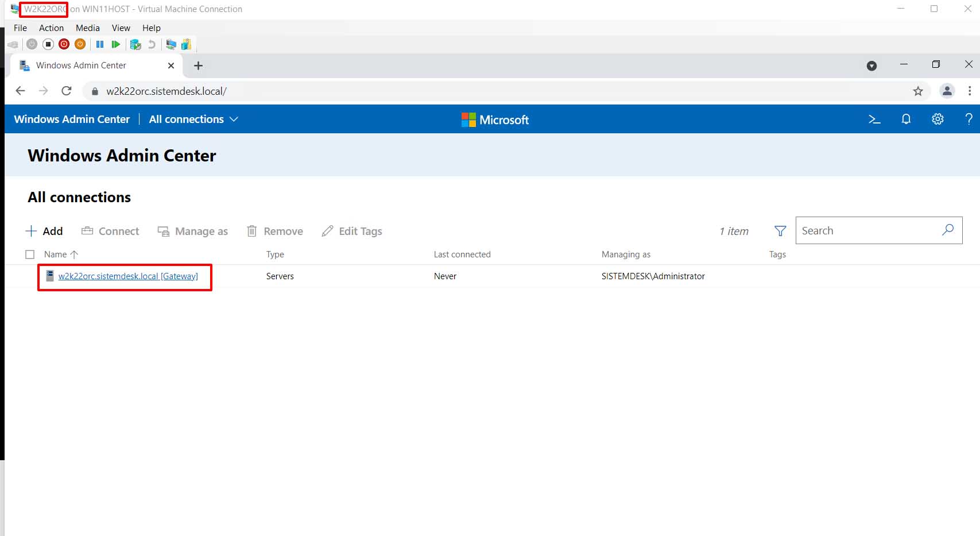Click the orange Save state icon
980x536 pixels.
coord(80,44)
